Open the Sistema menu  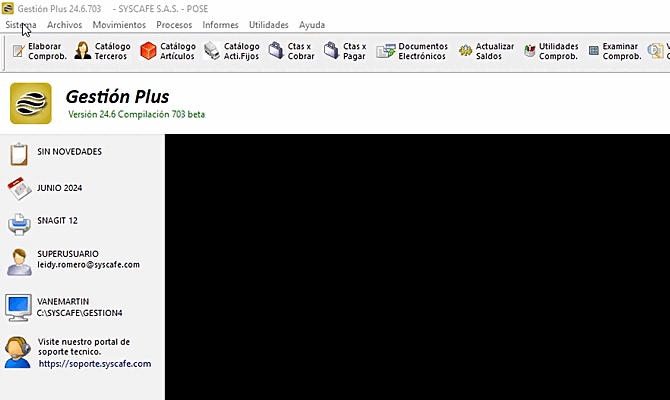point(21,25)
